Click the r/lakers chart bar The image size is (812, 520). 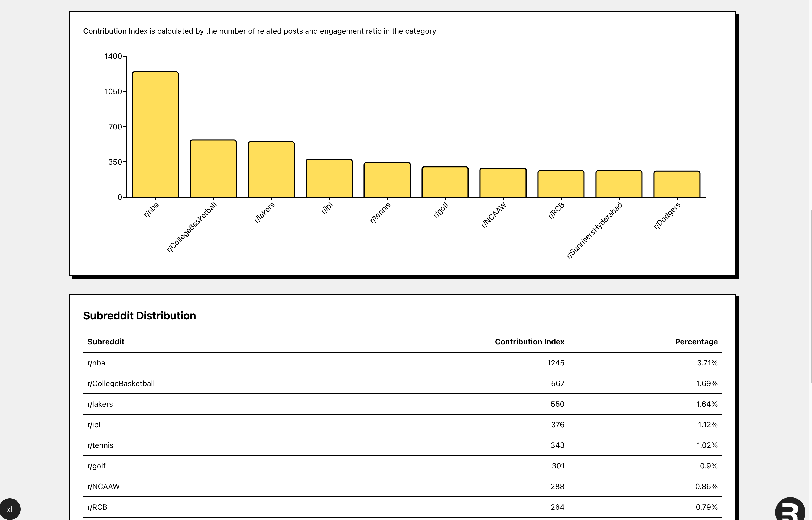pyautogui.click(x=271, y=169)
